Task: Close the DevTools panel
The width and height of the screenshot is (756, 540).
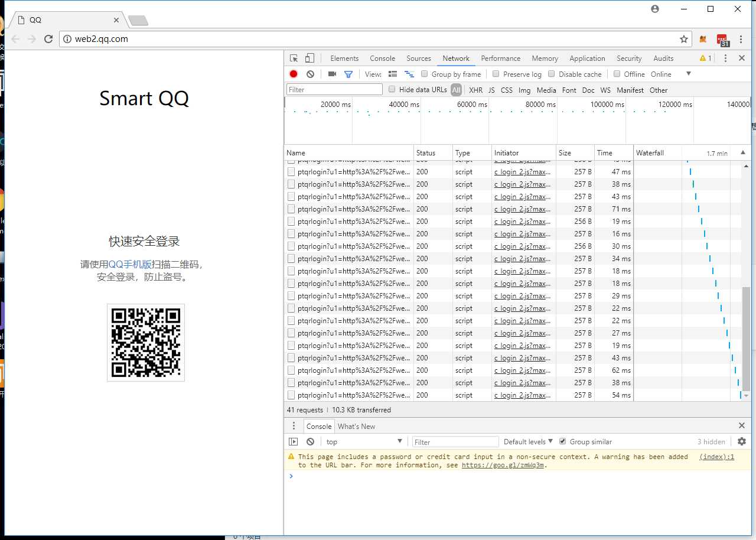Action: click(x=742, y=58)
